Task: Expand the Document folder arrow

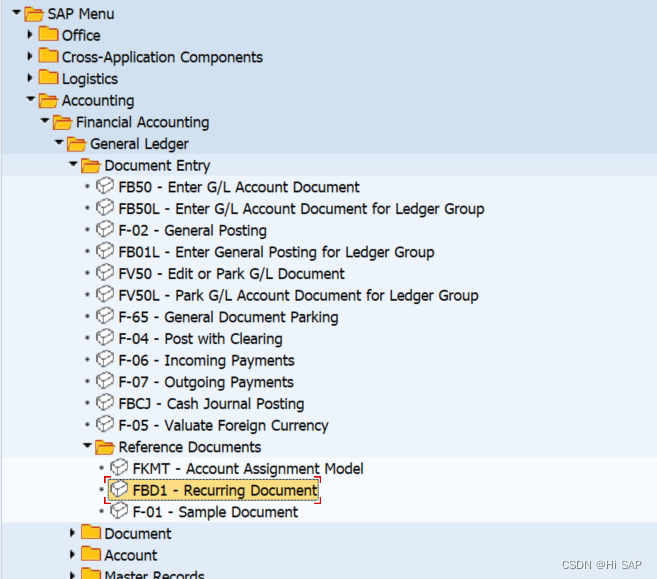Action: click(x=72, y=532)
